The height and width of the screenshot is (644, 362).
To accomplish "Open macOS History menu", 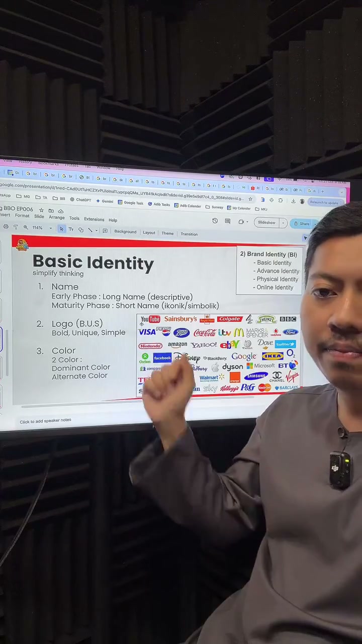I will [x=25, y=162].
